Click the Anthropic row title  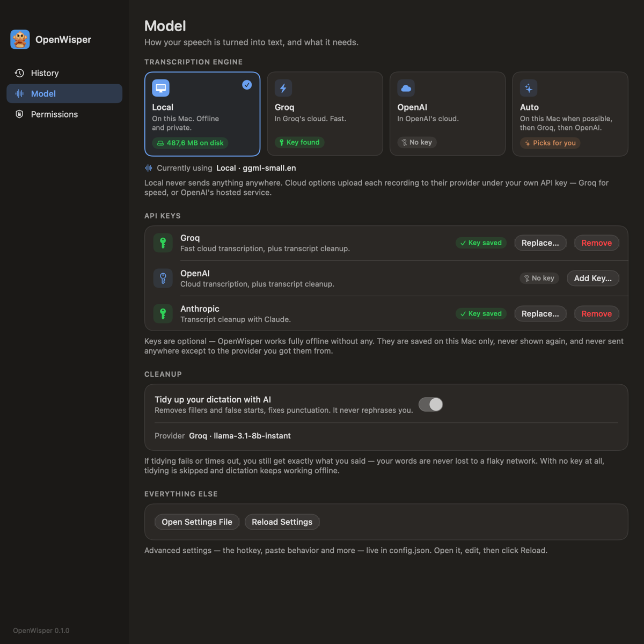(200, 309)
